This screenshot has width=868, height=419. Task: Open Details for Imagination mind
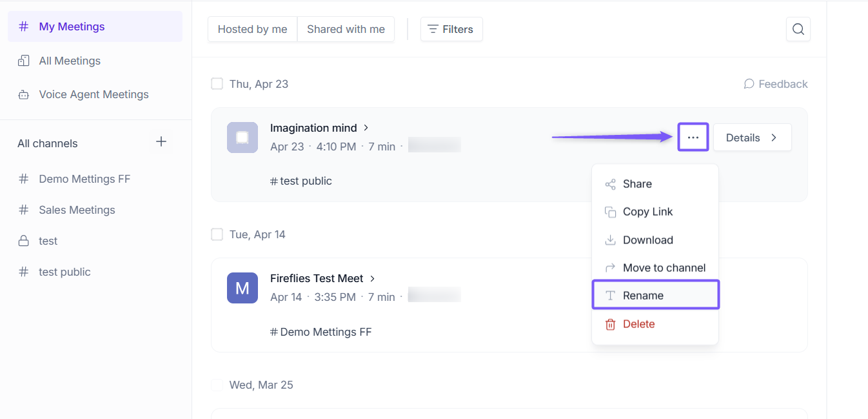[752, 138]
